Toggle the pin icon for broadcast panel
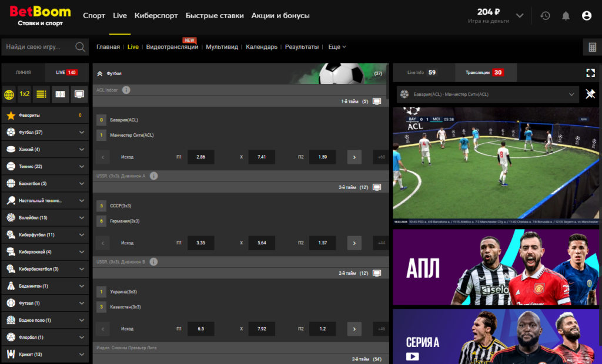 click(590, 94)
